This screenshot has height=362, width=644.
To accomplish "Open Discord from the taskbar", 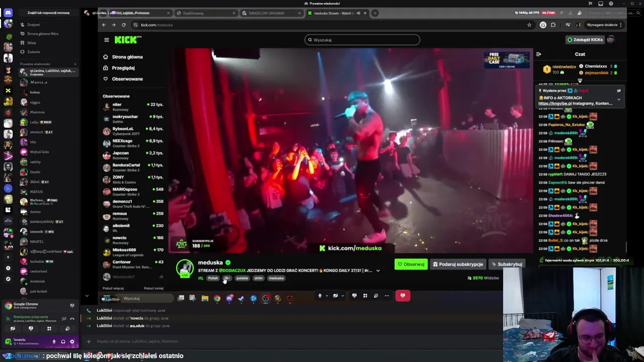I will click(x=229, y=298).
